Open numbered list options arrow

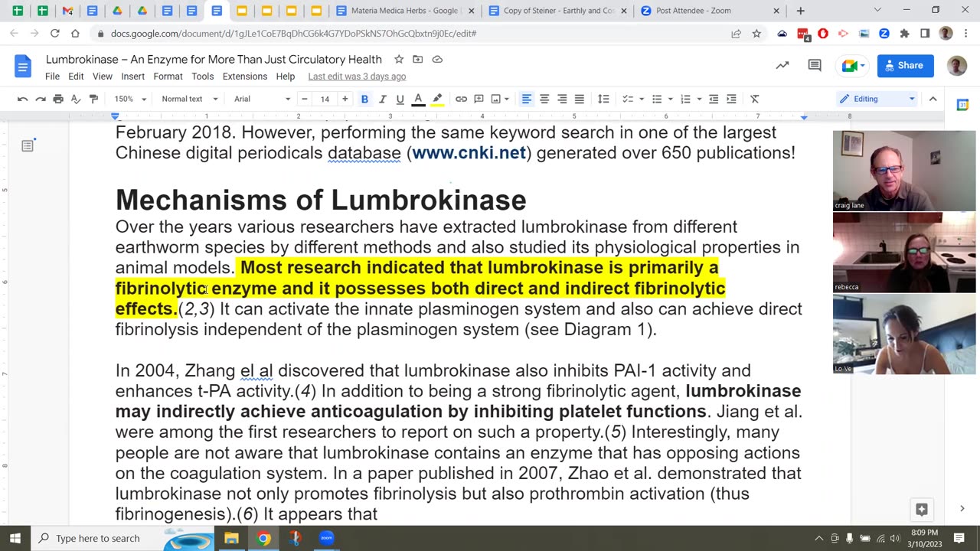click(699, 99)
